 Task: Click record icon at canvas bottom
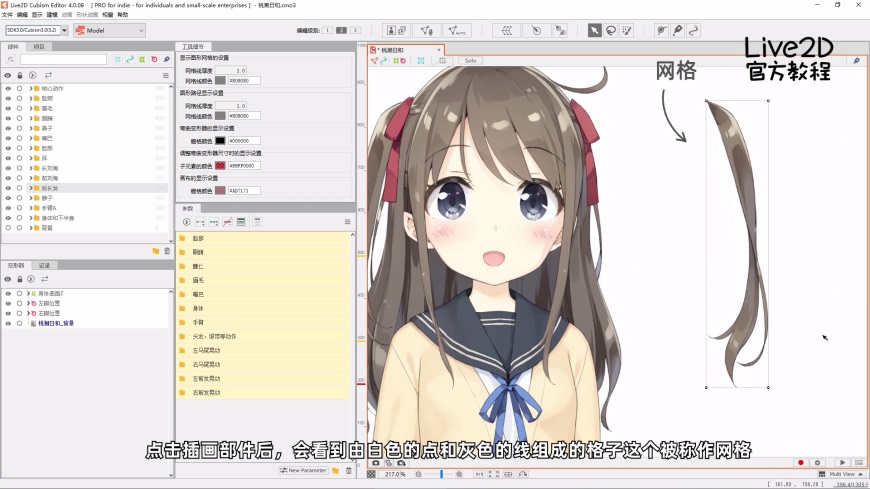801,462
